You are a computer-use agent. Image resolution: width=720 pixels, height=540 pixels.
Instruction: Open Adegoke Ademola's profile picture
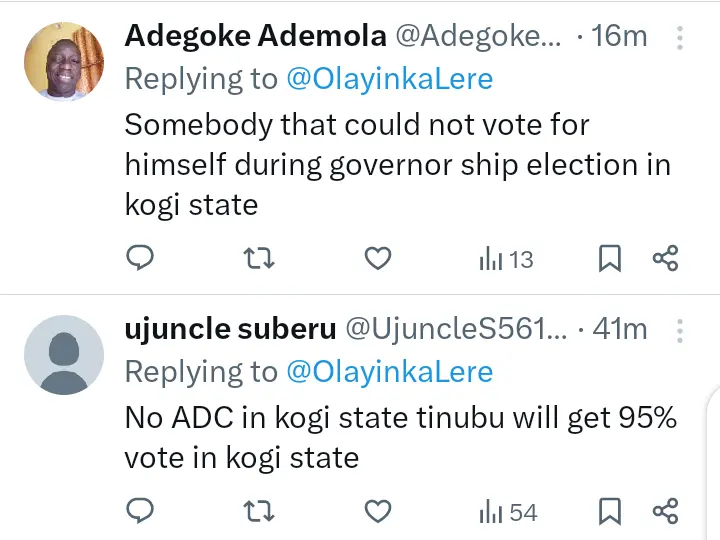(64, 61)
